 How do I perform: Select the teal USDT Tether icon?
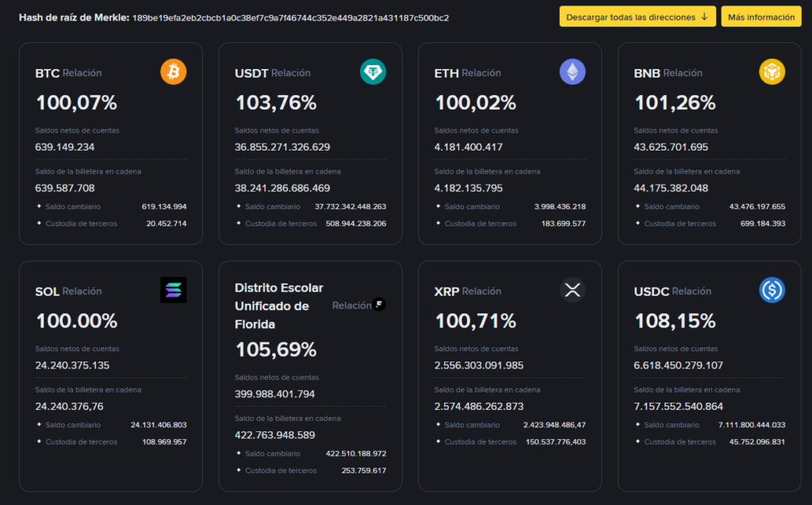[x=373, y=71]
